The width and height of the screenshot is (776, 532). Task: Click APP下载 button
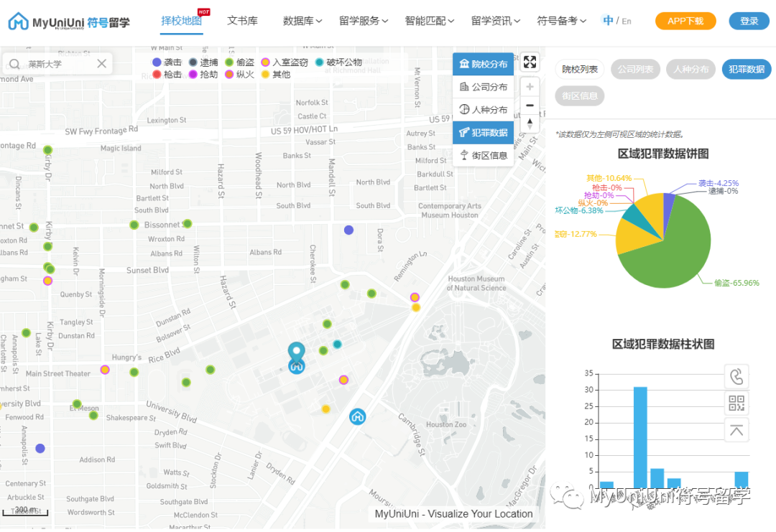tap(685, 21)
